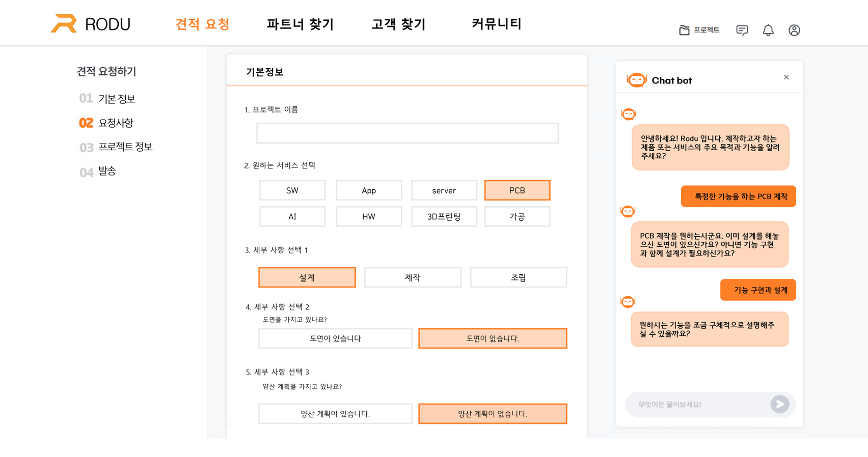This screenshot has height=457, width=868.
Task: Select the AI service option
Action: 292,217
